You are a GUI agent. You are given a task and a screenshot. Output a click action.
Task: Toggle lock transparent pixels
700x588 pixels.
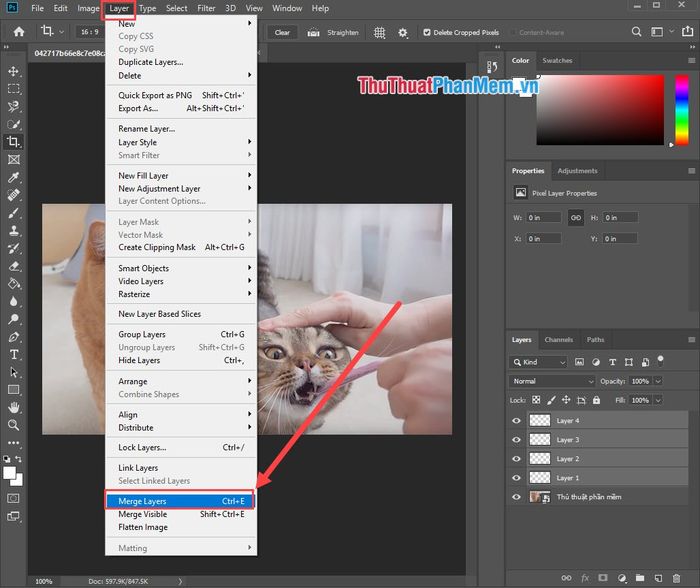536,400
